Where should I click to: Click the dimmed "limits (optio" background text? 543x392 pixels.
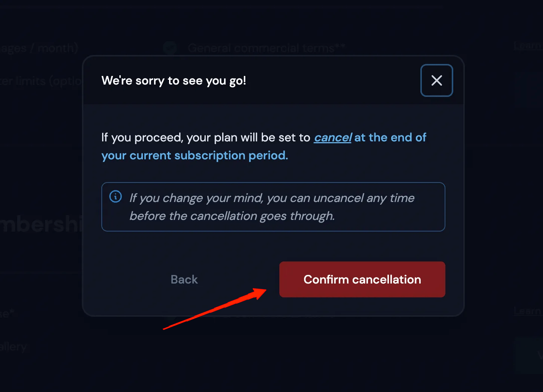coord(41,81)
